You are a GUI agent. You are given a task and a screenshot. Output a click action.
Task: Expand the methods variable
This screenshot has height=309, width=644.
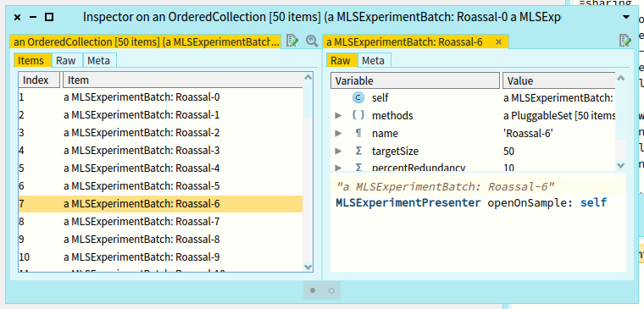[x=338, y=115]
